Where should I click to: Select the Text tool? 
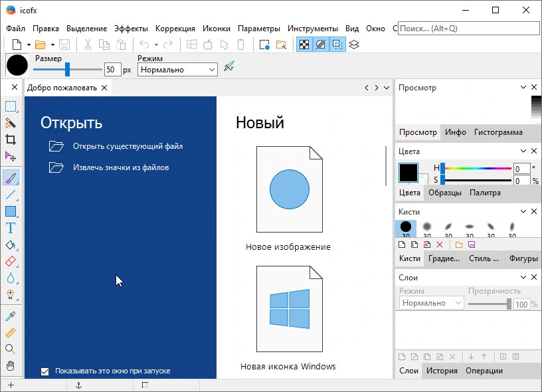(x=11, y=228)
